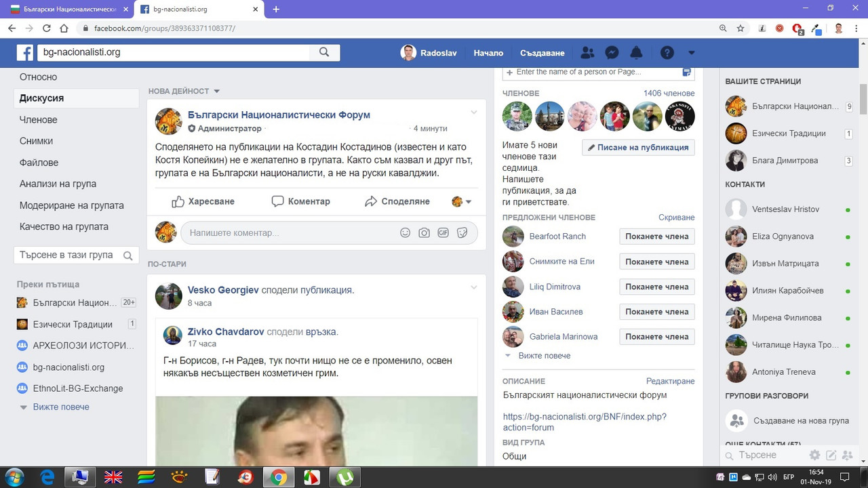Click the 1406 членове link
Screen dimensions: 868x488
point(669,94)
